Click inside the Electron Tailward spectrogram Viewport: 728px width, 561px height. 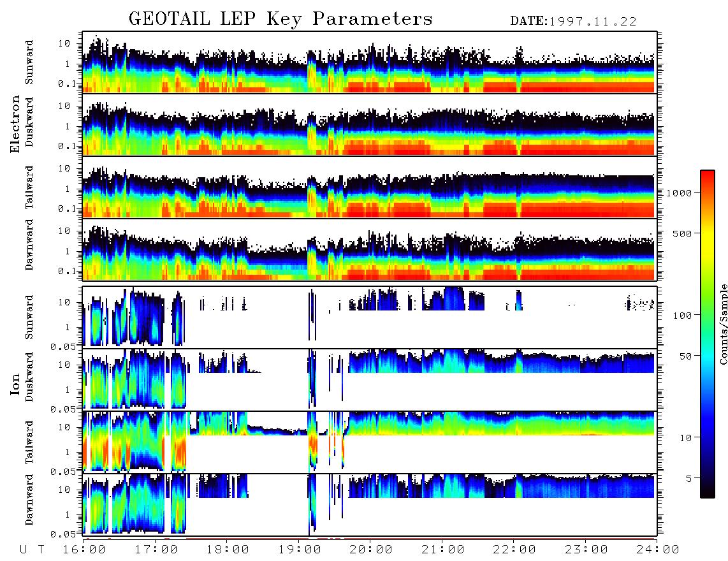[370, 187]
